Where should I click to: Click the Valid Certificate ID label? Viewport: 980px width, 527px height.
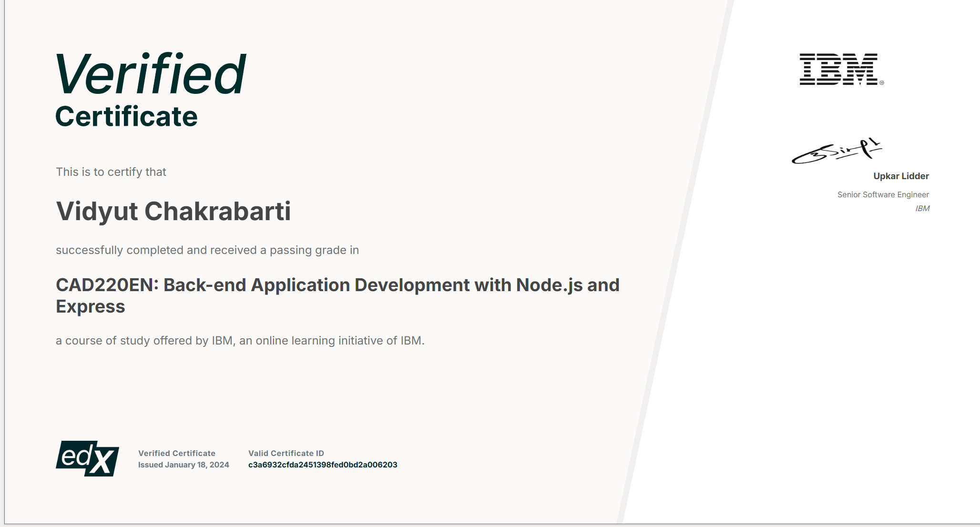pyautogui.click(x=286, y=453)
